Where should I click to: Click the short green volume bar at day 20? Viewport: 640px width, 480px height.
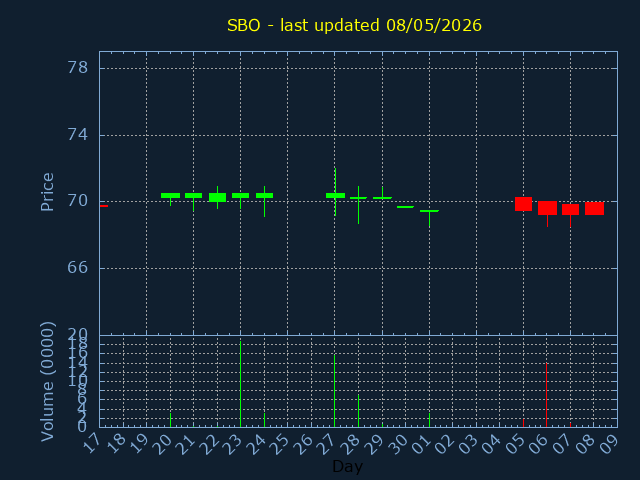(170, 420)
